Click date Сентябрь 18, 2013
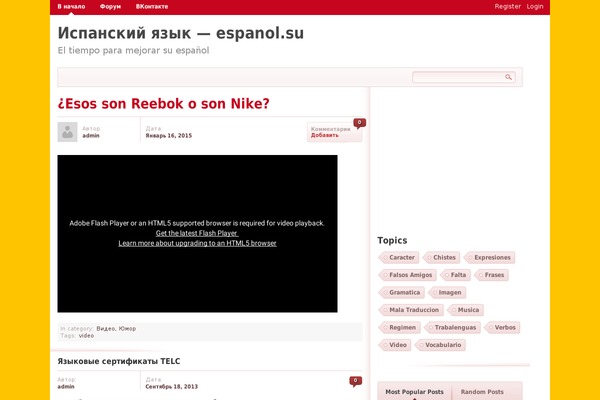The height and width of the screenshot is (400, 600). pos(171,387)
